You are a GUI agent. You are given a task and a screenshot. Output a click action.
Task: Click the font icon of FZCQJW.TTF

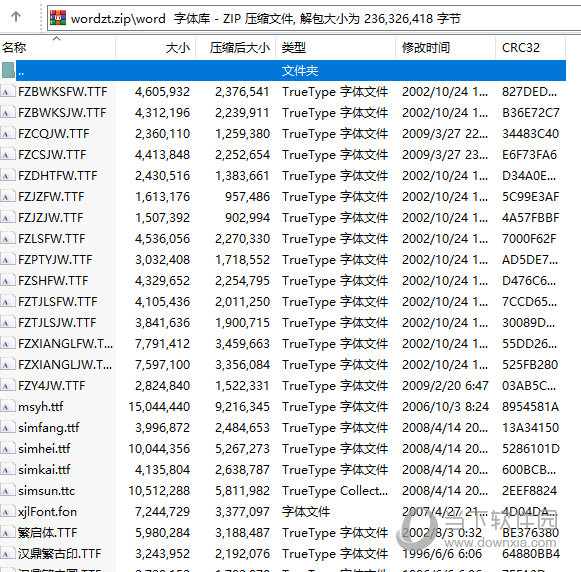(x=7, y=133)
